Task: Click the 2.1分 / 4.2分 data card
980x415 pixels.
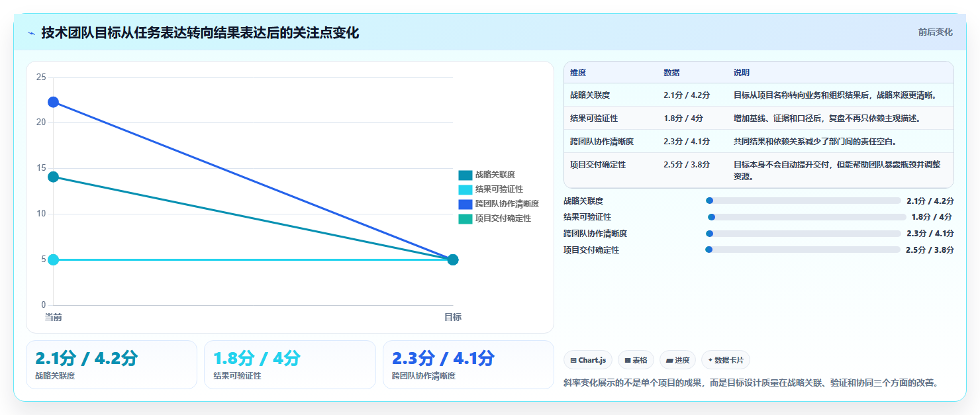Action: point(111,365)
